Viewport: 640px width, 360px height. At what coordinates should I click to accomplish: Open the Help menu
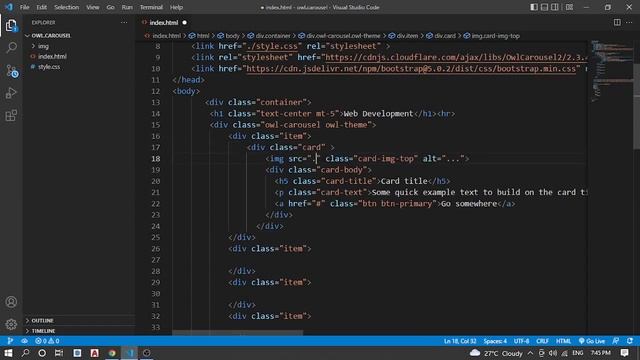coord(176,7)
